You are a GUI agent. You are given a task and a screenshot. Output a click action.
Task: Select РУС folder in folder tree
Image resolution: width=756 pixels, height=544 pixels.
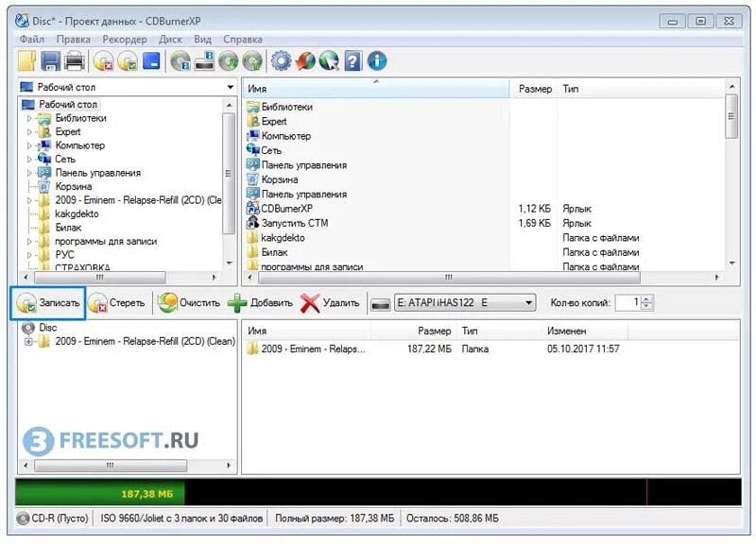64,255
